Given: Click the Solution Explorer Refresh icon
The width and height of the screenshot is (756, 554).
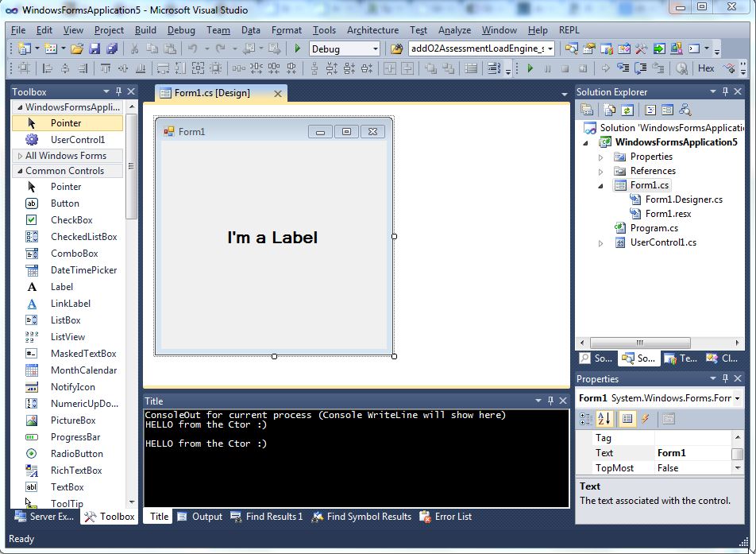Looking at the screenshot, I should (627, 110).
